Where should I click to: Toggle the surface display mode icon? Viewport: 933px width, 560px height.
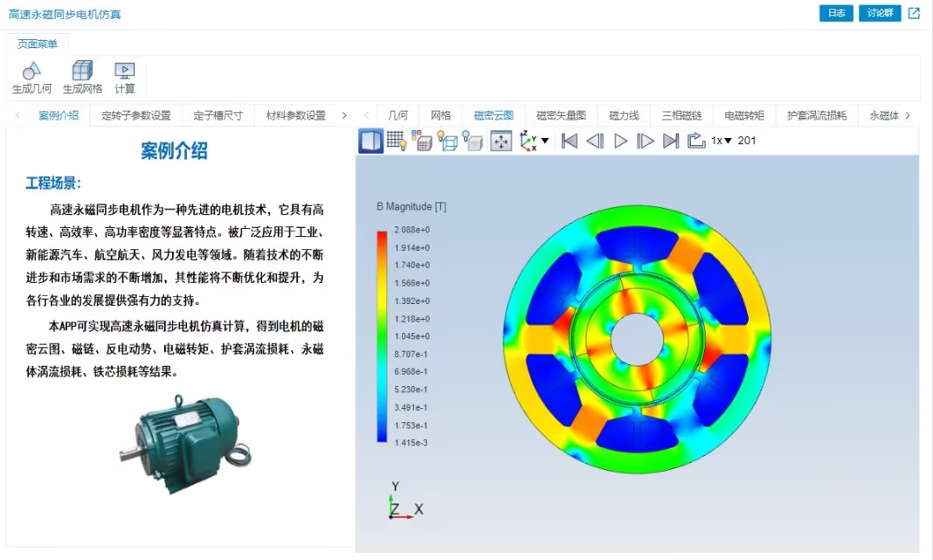click(x=370, y=141)
